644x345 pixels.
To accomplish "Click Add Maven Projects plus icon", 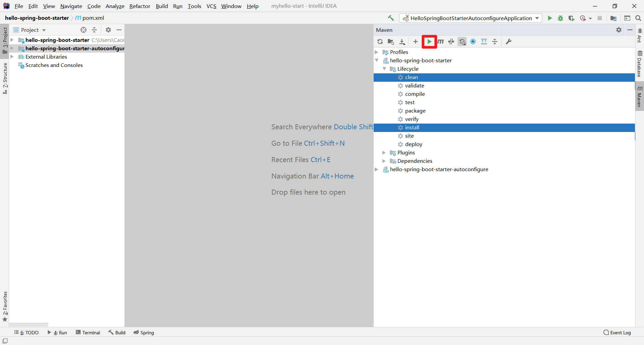I will click(x=416, y=42).
